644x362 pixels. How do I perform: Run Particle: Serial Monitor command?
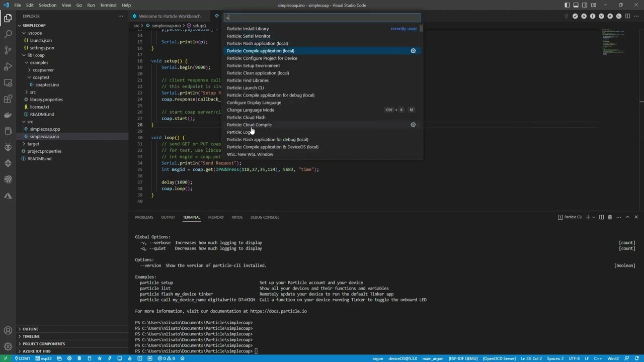click(322, 36)
